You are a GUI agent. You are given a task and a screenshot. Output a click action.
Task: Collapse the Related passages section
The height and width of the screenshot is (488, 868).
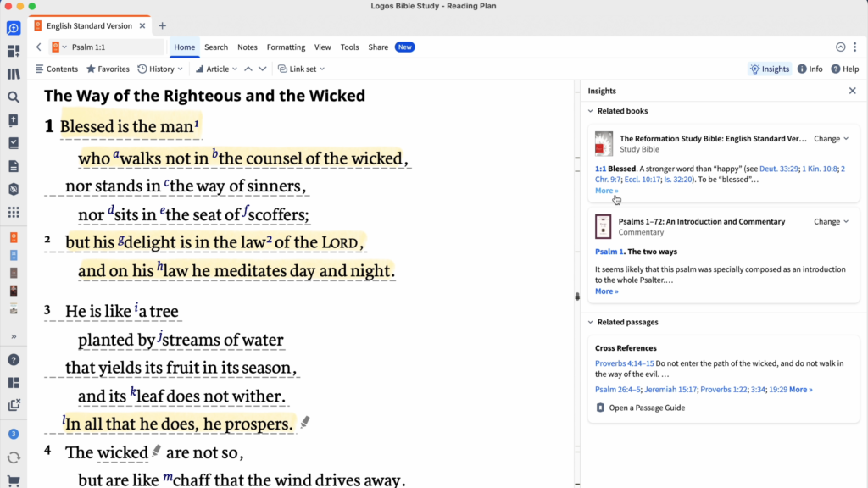point(590,322)
